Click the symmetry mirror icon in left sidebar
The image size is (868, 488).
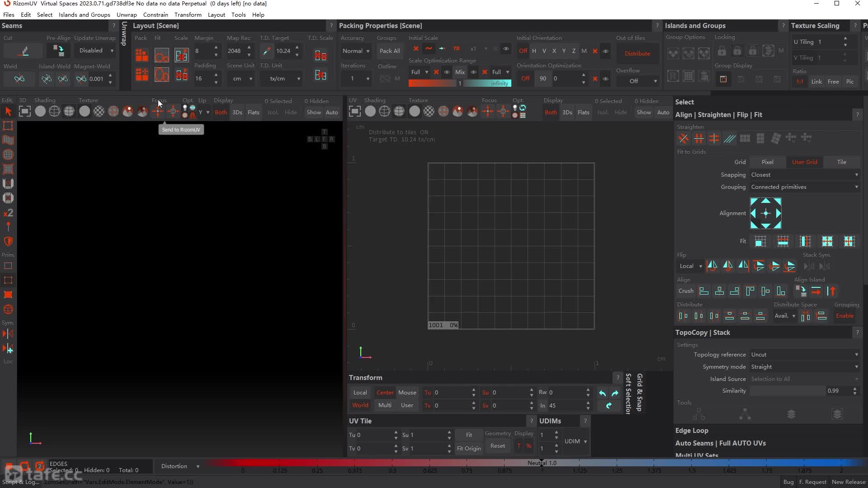click(8, 334)
